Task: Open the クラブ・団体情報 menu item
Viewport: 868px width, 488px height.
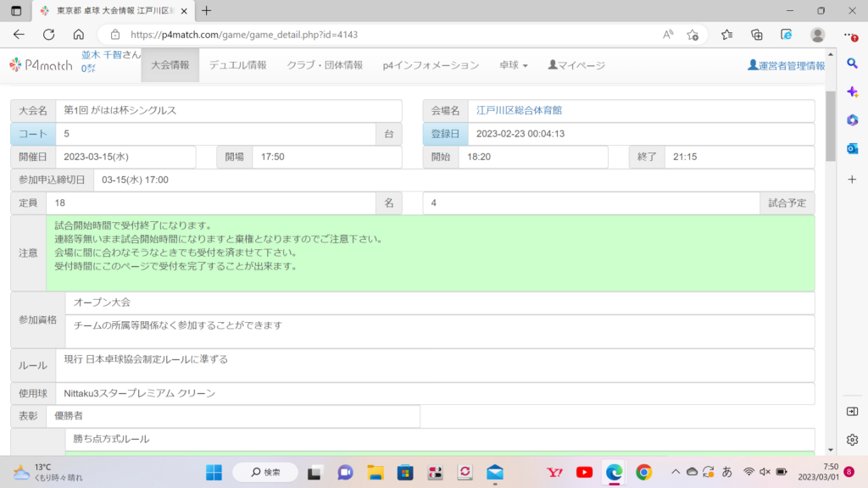Action: (x=325, y=65)
